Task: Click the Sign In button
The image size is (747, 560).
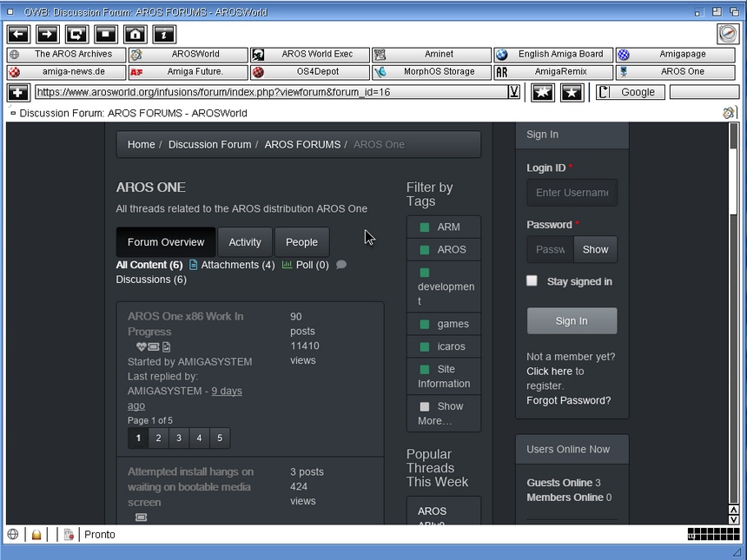Action: 572,321
